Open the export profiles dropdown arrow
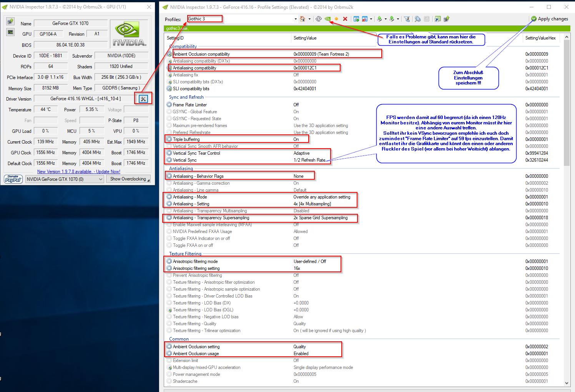The image size is (575, 392). [x=386, y=19]
